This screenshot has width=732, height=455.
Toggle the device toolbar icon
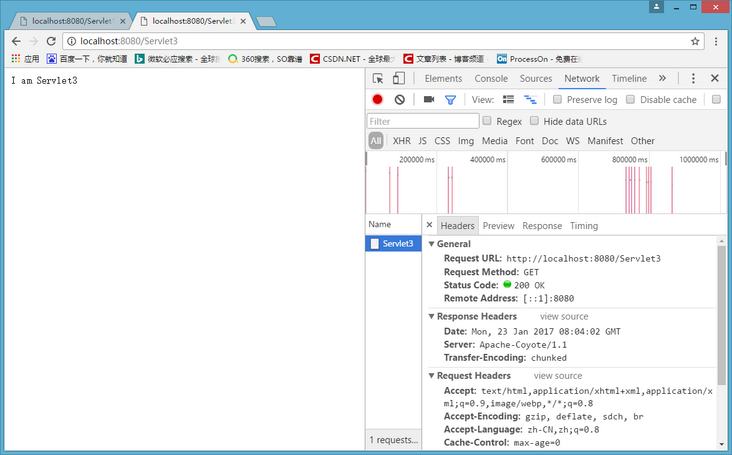click(x=399, y=78)
